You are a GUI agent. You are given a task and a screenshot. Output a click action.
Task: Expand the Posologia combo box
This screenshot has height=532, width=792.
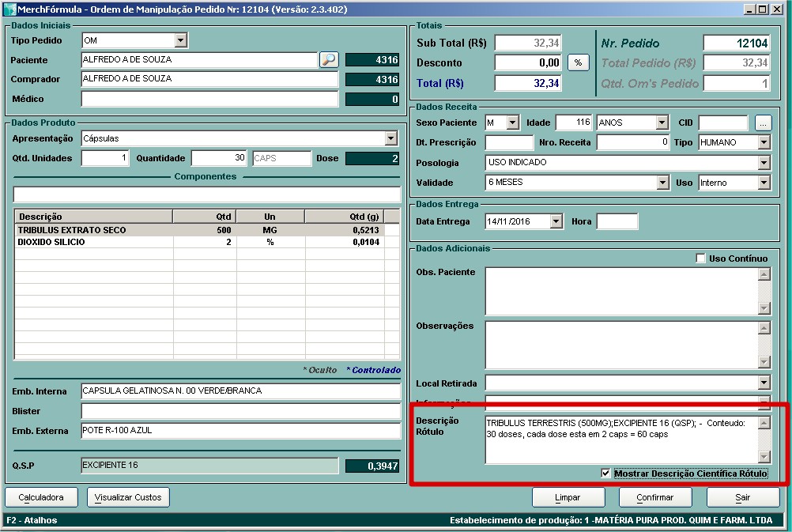click(x=763, y=163)
